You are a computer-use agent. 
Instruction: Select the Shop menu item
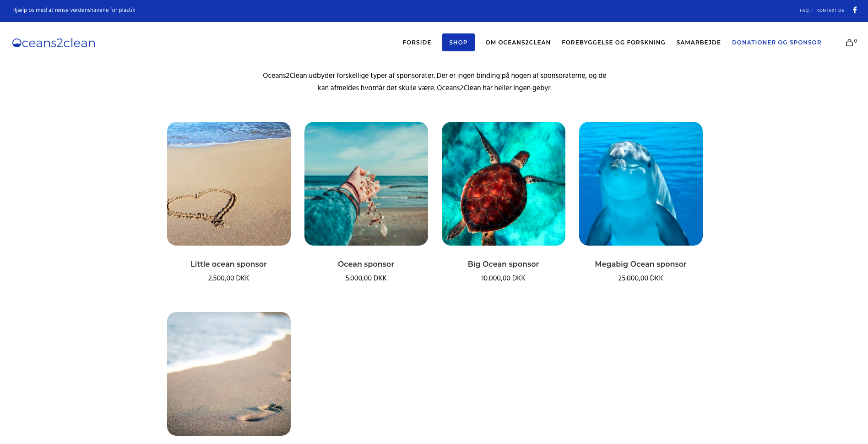pos(458,43)
